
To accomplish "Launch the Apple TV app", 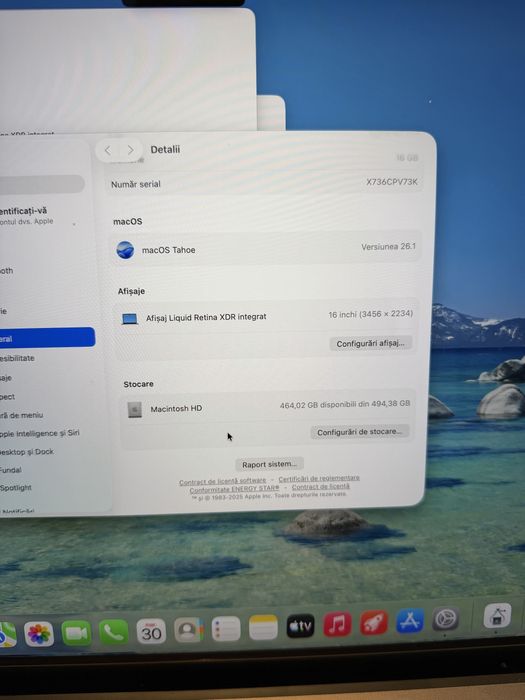I will [x=300, y=626].
